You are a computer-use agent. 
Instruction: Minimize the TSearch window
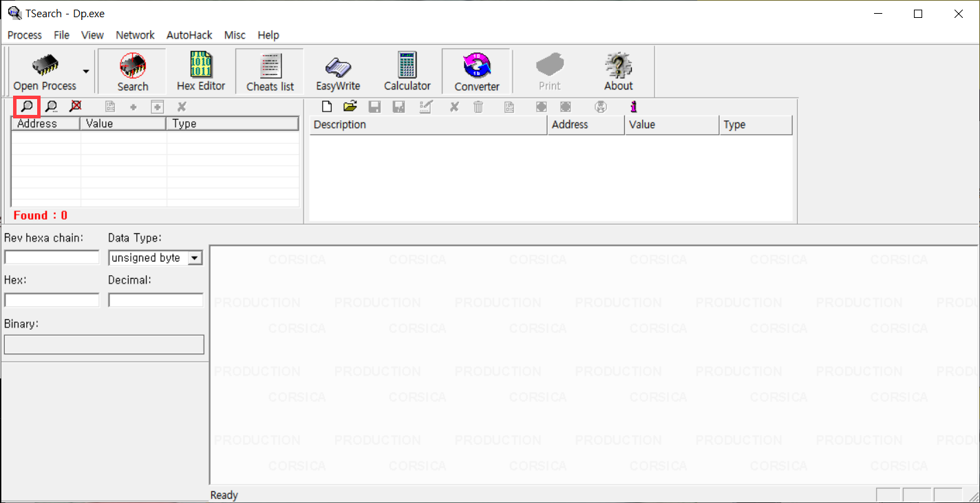tap(877, 14)
